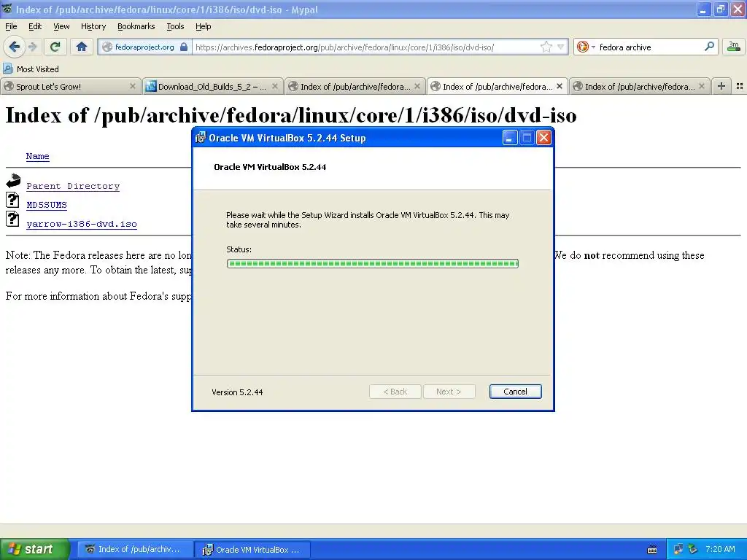This screenshot has height=560, width=747.
Task: Click the Parent Directory back-arrow icon
Action: (13, 181)
